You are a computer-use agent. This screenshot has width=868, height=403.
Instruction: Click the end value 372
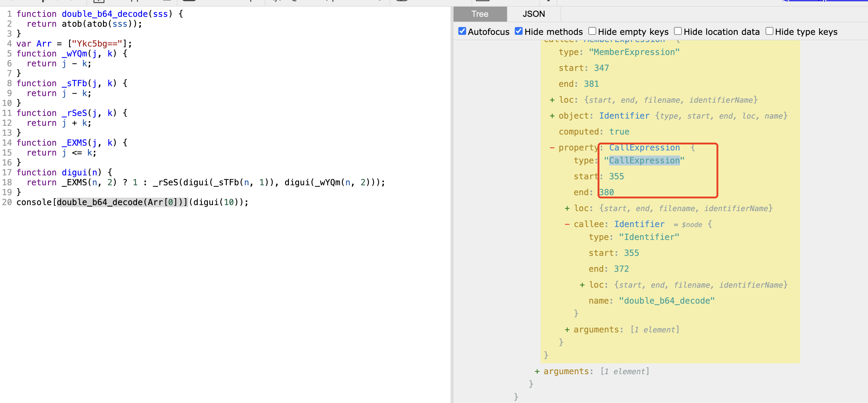(621, 269)
